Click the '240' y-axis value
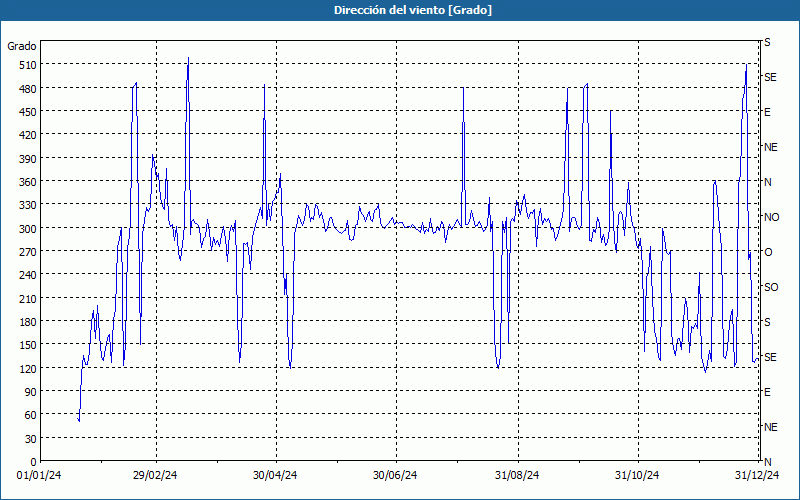The width and height of the screenshot is (800, 500). (x=27, y=276)
